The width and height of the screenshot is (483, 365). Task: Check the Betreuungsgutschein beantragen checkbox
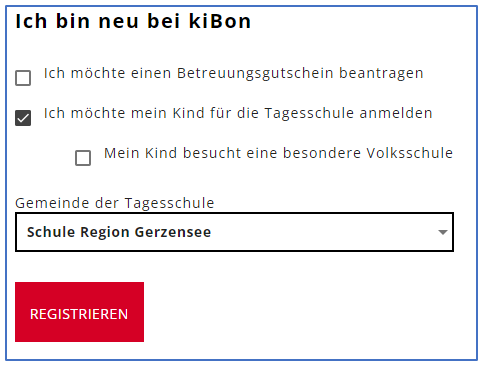23,78
